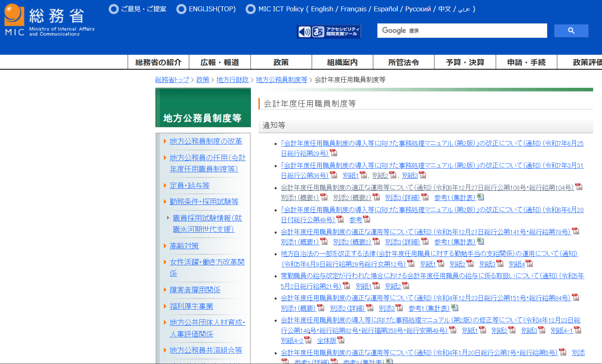Open 別添3 of the 総行公第151号 notice
The image size is (602, 364).
click(387, 308)
